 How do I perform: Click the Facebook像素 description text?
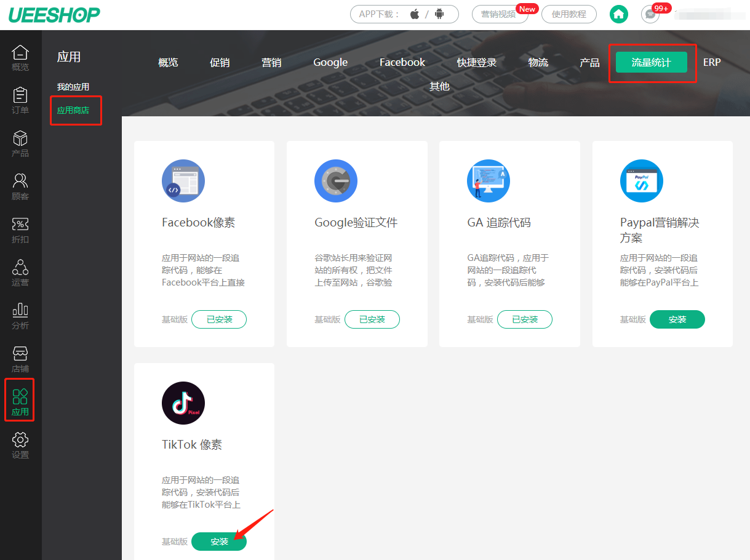[204, 270]
